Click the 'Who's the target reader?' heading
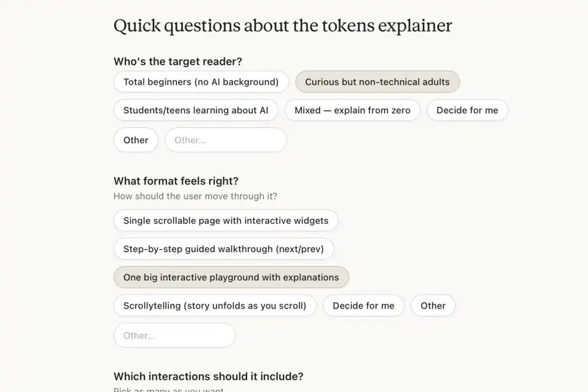Screen dimensions: 588x392 coord(178,62)
